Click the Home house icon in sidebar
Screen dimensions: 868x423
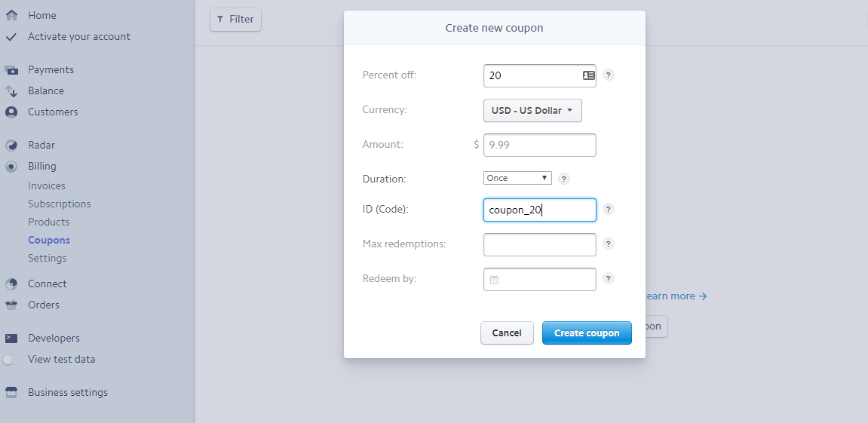[11, 15]
